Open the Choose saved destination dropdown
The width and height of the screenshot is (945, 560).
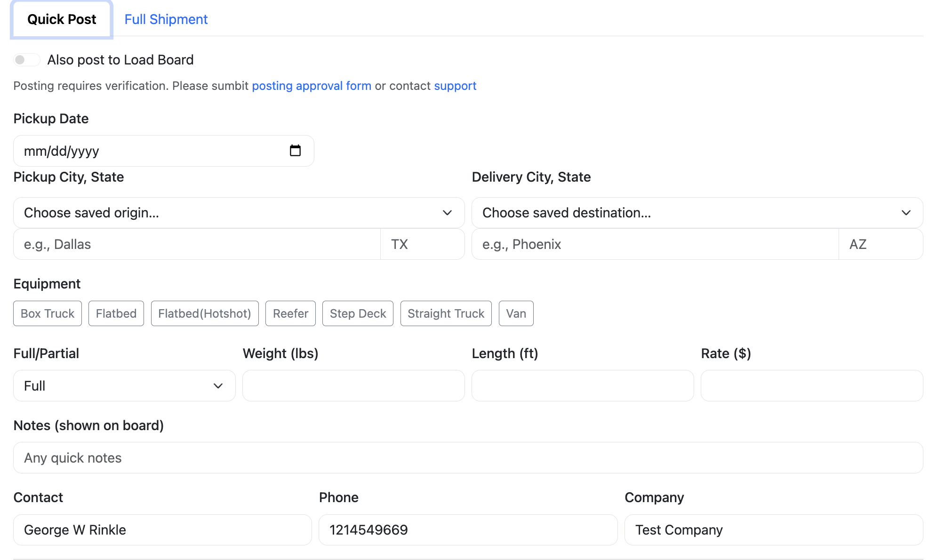[697, 213]
